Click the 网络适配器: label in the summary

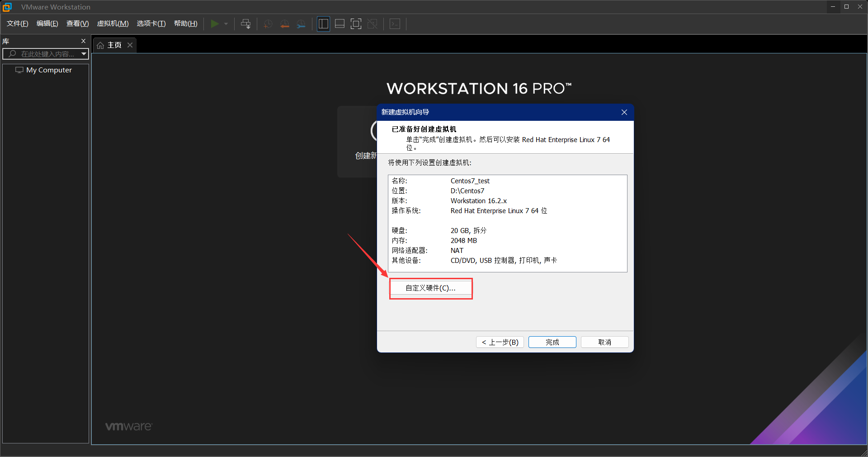click(x=410, y=251)
